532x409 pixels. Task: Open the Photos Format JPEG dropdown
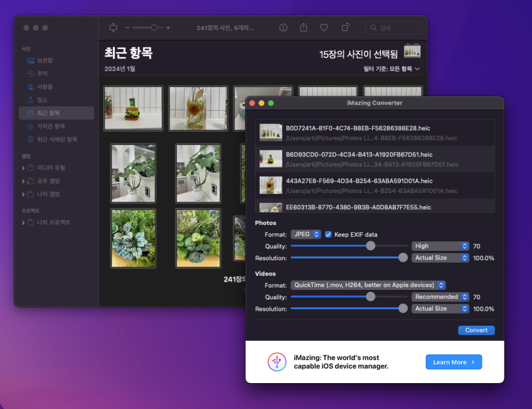306,234
